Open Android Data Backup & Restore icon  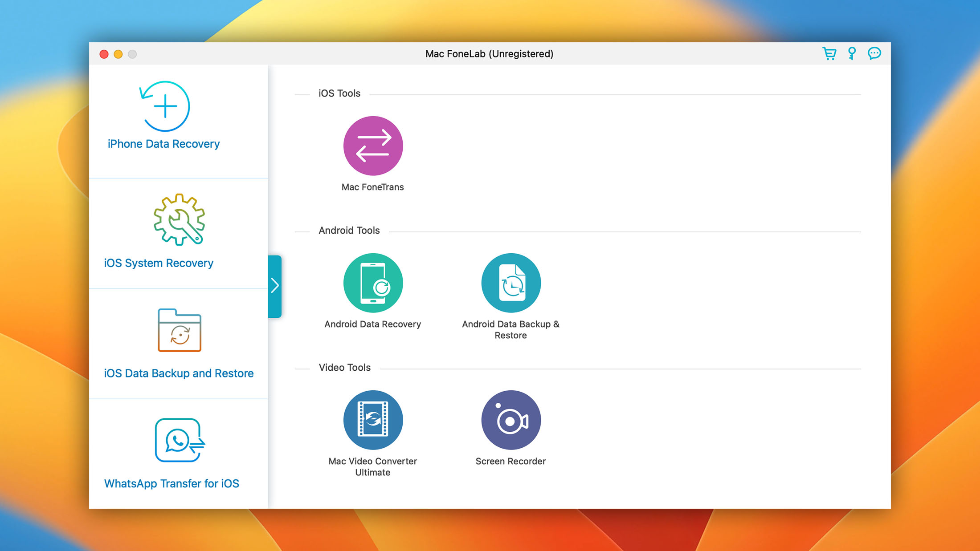[511, 283]
